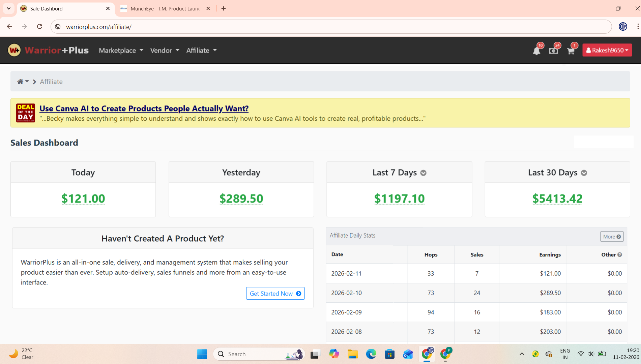Open File Explorer from the taskbar
This screenshot has height=364, width=641.
pos(353,354)
